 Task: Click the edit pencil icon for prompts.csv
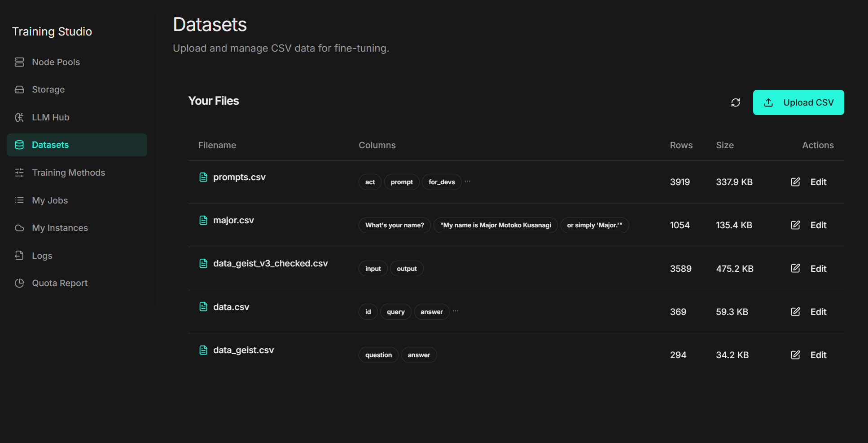(x=795, y=182)
